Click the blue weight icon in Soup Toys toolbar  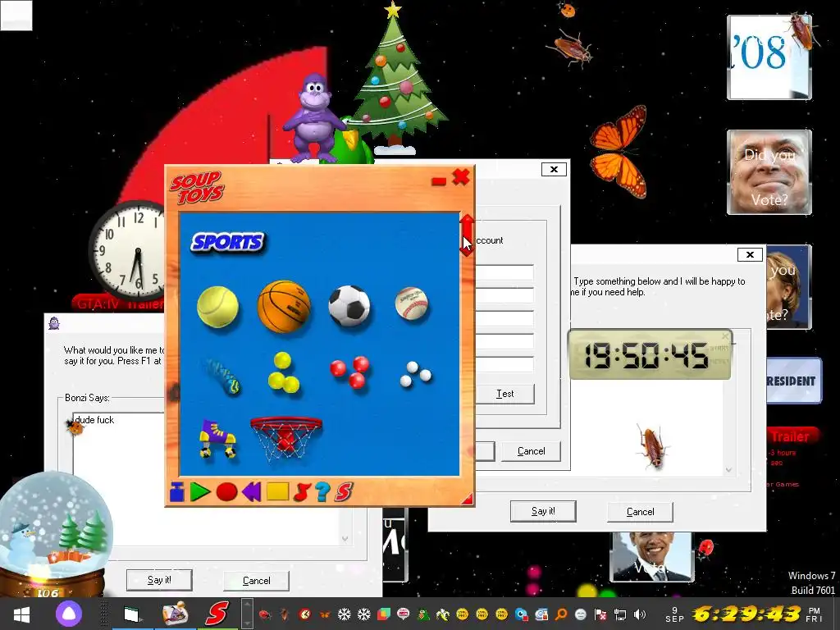click(177, 492)
